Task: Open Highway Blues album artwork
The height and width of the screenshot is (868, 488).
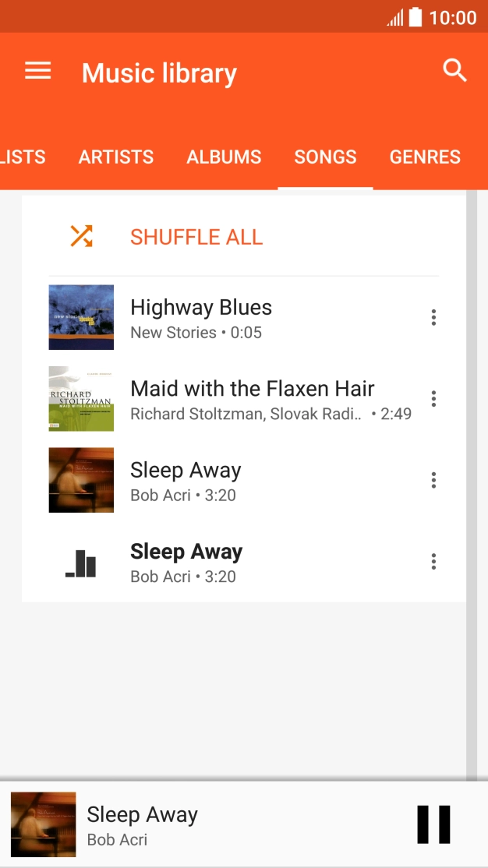Action: point(81,317)
